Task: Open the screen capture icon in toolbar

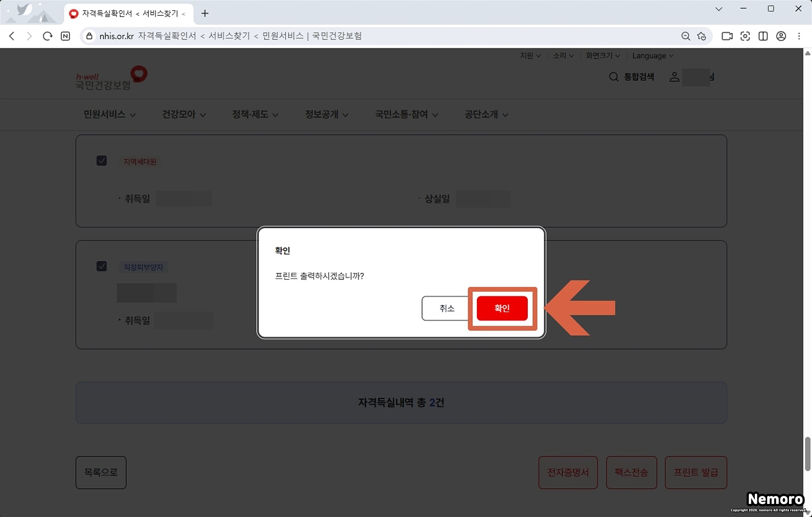Action: tap(745, 36)
